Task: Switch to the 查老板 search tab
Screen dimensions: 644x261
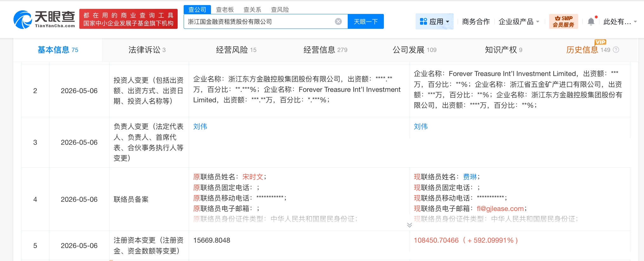Action: 225,10
